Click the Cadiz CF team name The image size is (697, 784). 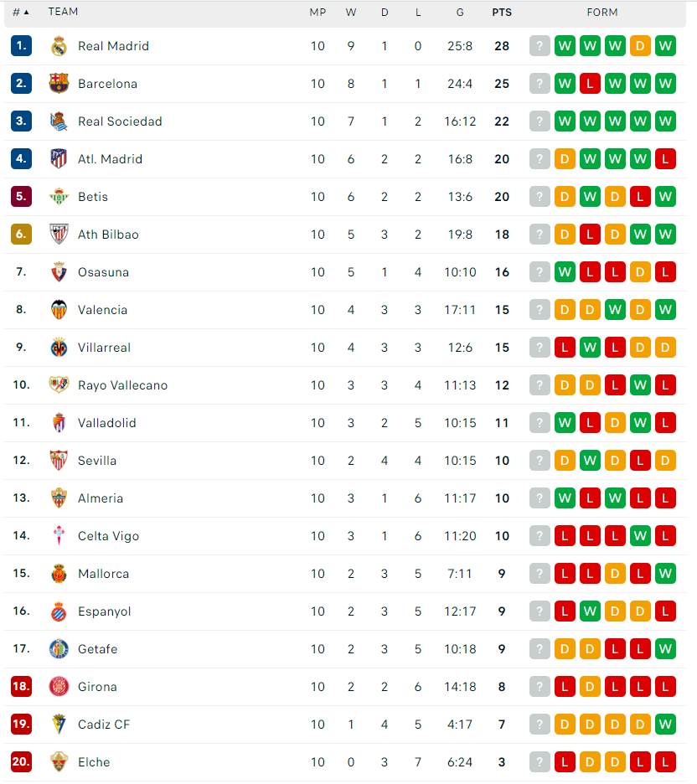(x=104, y=725)
